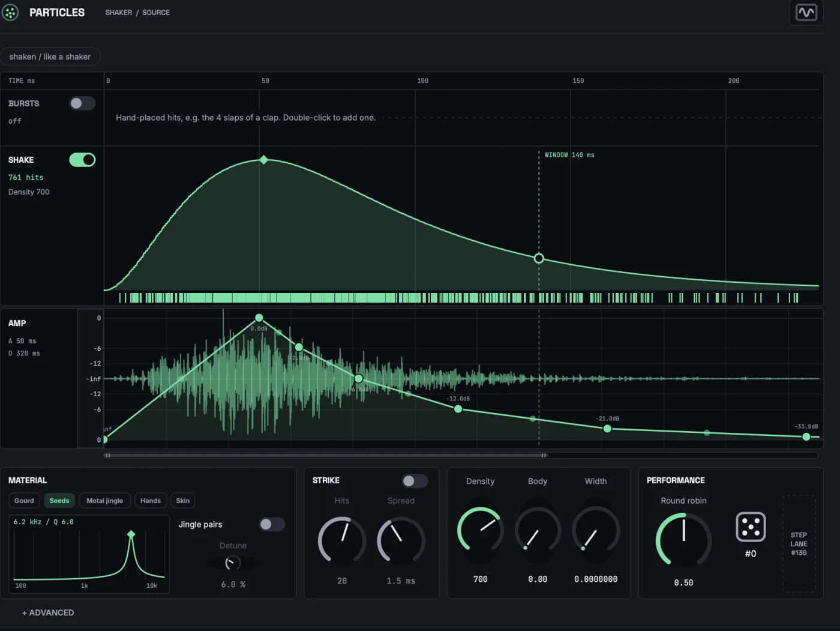Select the 0.0dB amp envelope point

coord(259,318)
